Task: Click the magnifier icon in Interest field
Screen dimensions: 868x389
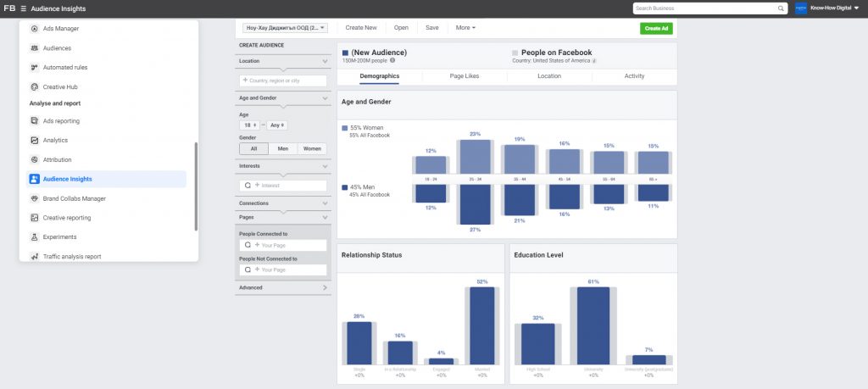Action: pyautogui.click(x=248, y=186)
